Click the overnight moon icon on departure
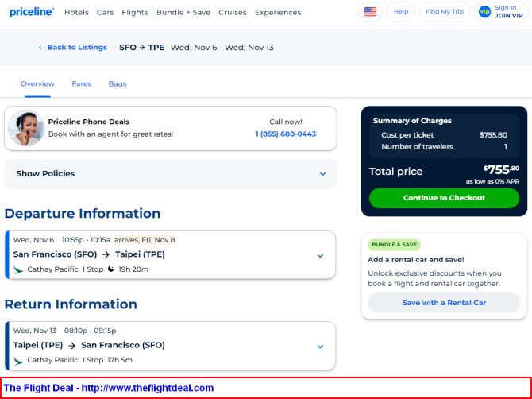Screen dimensions: 532x399 click(110, 269)
